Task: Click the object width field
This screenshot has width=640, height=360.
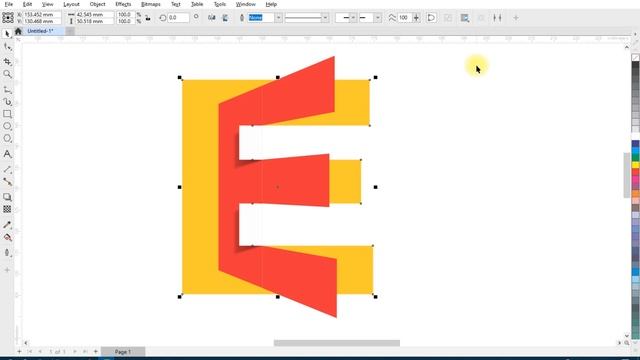Action: pyautogui.click(x=94, y=14)
